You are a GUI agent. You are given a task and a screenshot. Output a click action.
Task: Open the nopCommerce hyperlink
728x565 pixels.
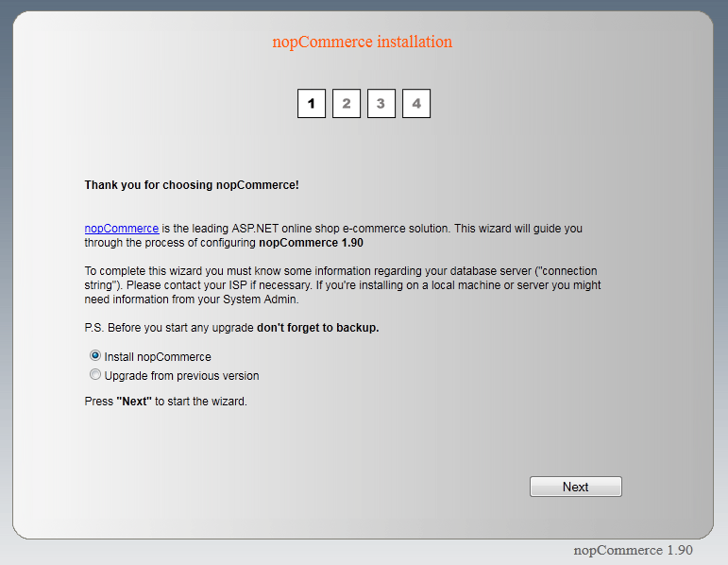pos(122,229)
